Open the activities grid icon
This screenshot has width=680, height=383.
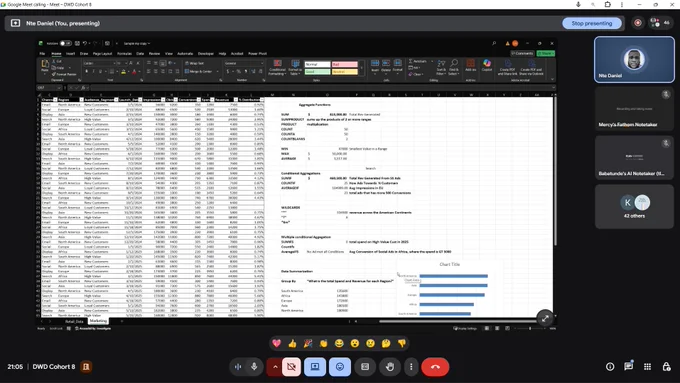tap(647, 367)
